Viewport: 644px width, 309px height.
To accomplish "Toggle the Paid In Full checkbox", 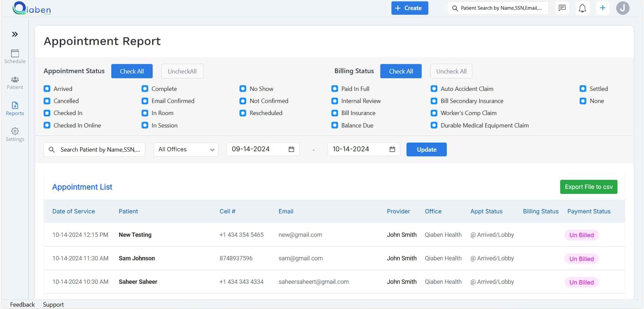I will point(335,89).
